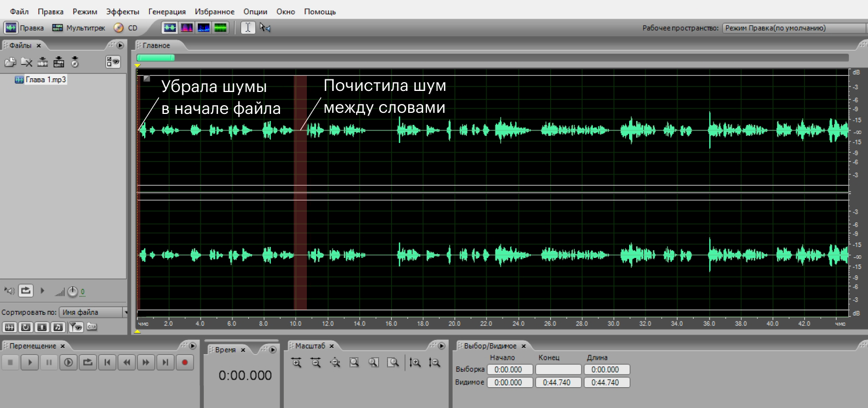Open the Эффекты menu
Image resolution: width=868 pixels, height=408 pixels.
123,12
